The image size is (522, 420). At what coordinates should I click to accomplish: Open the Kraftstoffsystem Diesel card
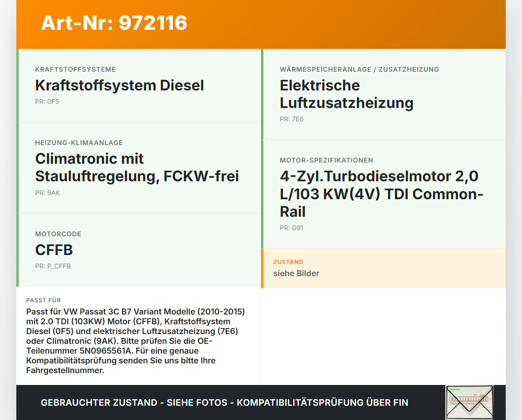[119, 86]
